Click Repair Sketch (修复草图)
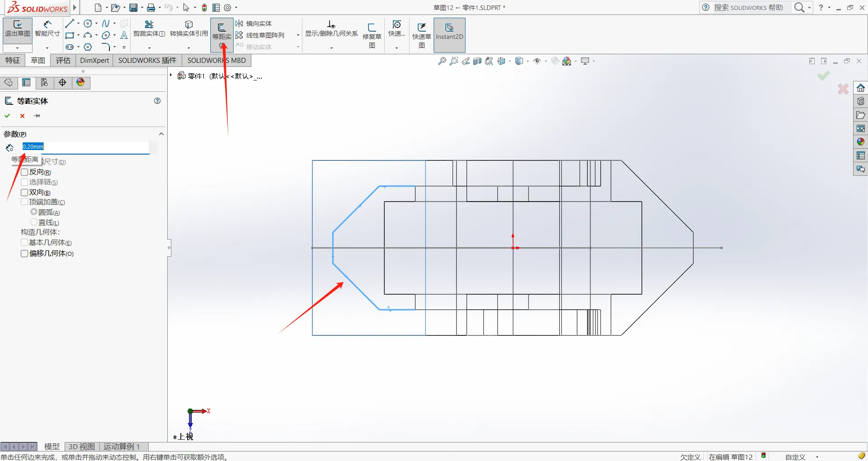This screenshot has height=461, width=868. click(x=372, y=35)
